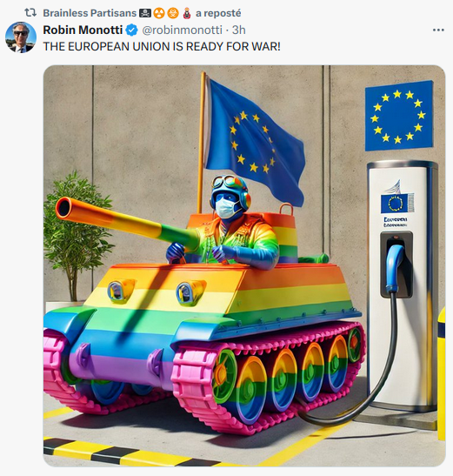Open the @robinmonotti handle link
This screenshot has width=453, height=476.
(x=182, y=30)
